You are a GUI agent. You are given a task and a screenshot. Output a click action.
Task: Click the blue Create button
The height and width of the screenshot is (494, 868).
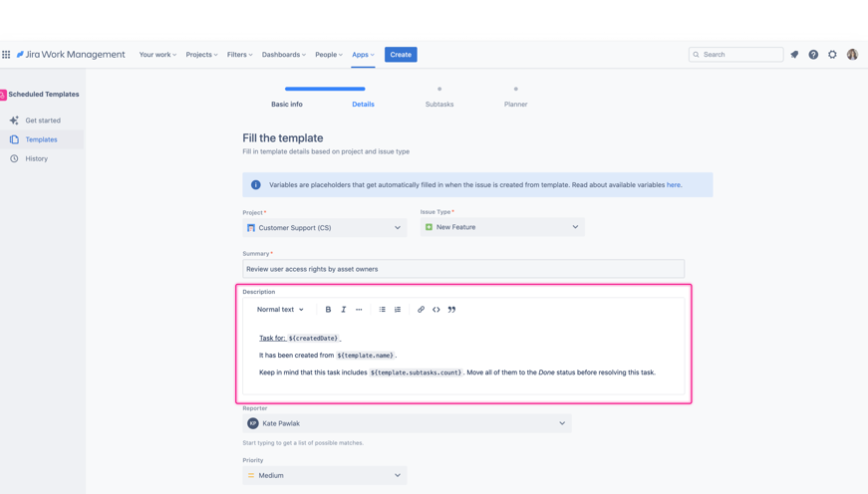(x=401, y=55)
